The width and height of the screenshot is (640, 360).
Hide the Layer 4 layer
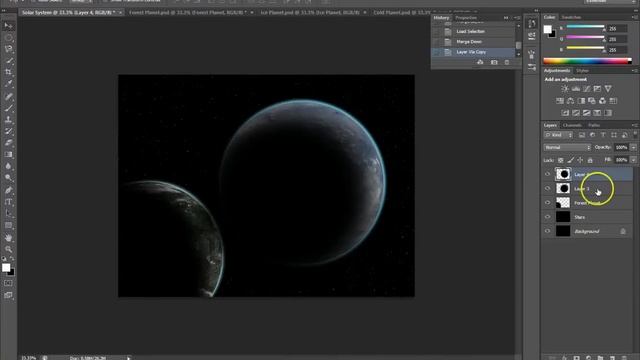tap(548, 174)
